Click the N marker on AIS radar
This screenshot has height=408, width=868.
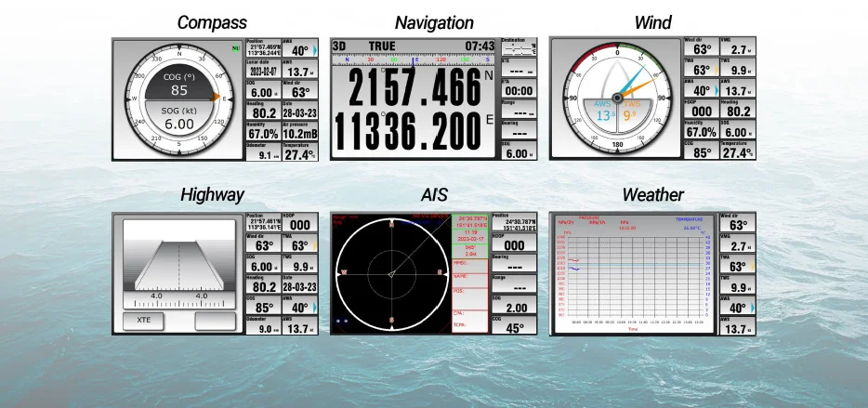391,225
